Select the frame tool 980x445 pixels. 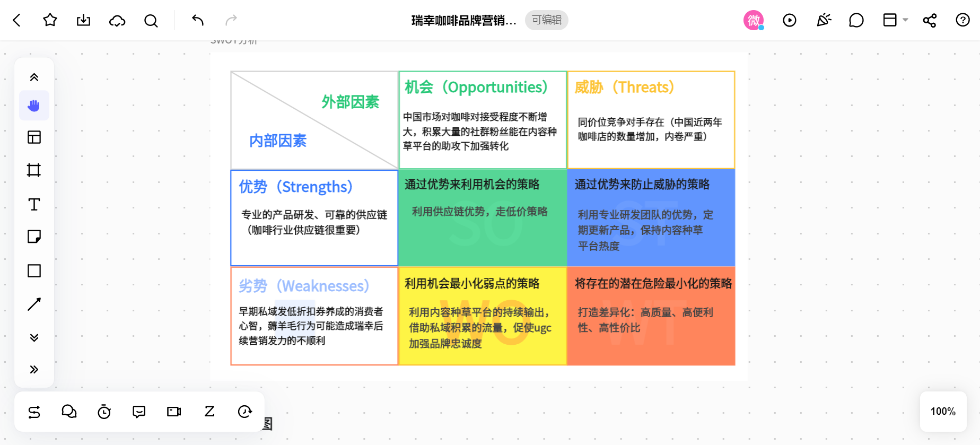[34, 170]
